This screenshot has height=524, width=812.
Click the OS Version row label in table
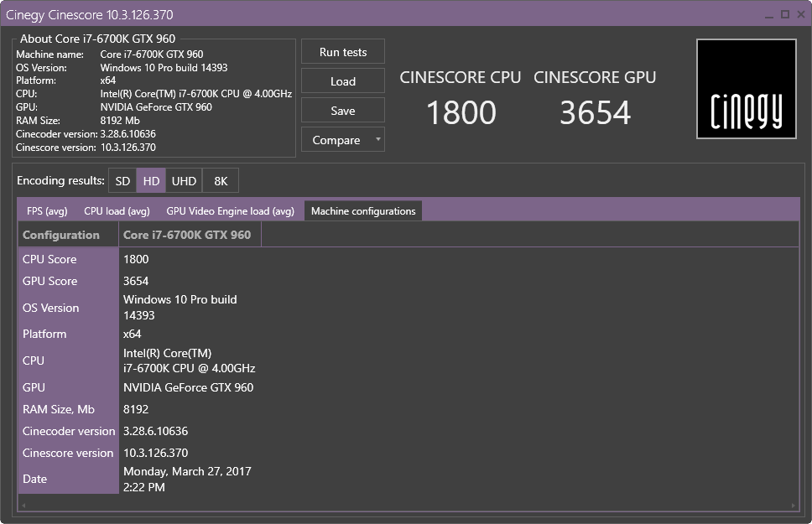(x=50, y=308)
